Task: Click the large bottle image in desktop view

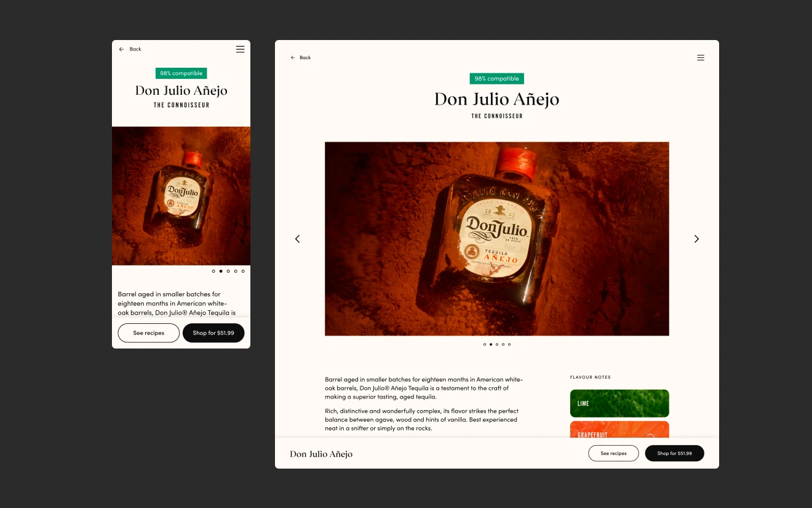Action: [497, 239]
